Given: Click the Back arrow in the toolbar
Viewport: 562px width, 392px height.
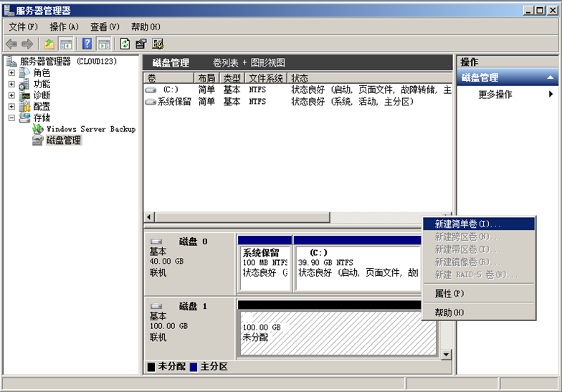Looking at the screenshot, I should pyautogui.click(x=11, y=44).
